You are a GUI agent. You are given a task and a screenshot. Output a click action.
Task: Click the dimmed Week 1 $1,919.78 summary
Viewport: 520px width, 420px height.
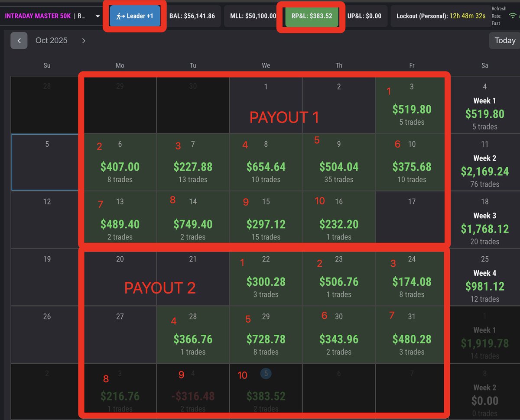click(x=484, y=334)
